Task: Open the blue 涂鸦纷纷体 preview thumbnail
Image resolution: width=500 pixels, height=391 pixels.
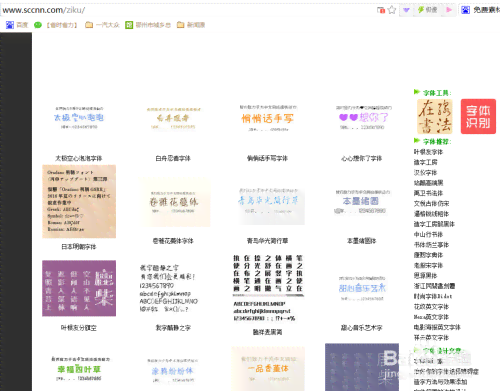Action: [x=173, y=371]
